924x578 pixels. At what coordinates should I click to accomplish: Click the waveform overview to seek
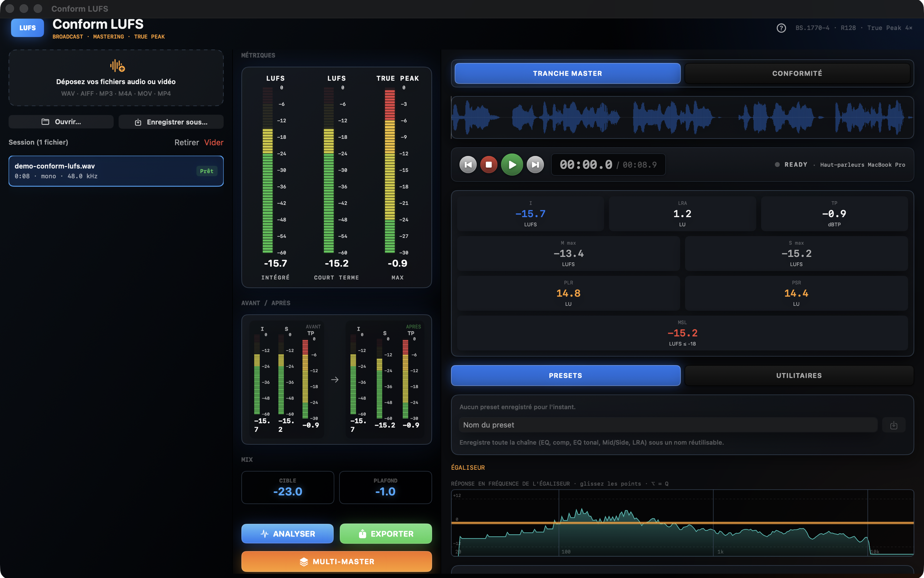pos(682,117)
